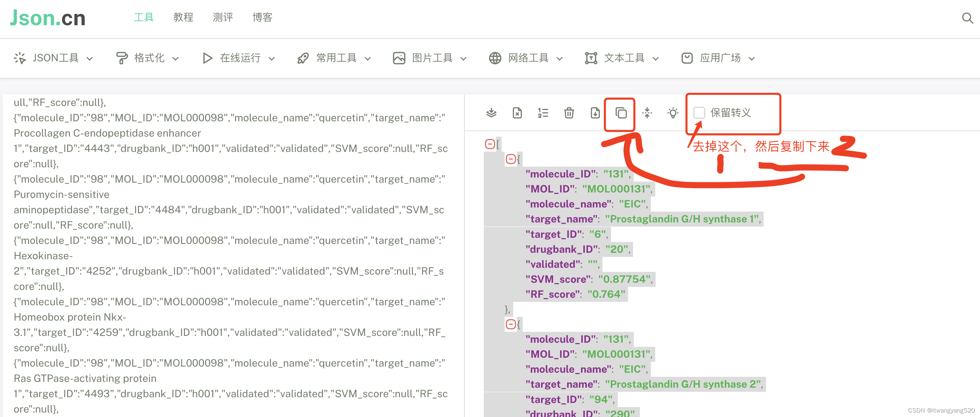Viewport: 980px width, 417px height.
Task: Click the 在线运行 play icon
Action: [x=207, y=58]
